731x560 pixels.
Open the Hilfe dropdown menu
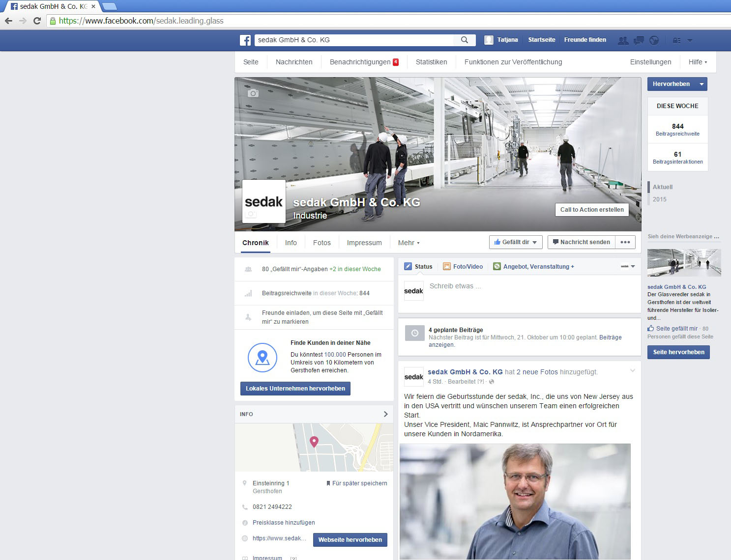[x=698, y=62]
